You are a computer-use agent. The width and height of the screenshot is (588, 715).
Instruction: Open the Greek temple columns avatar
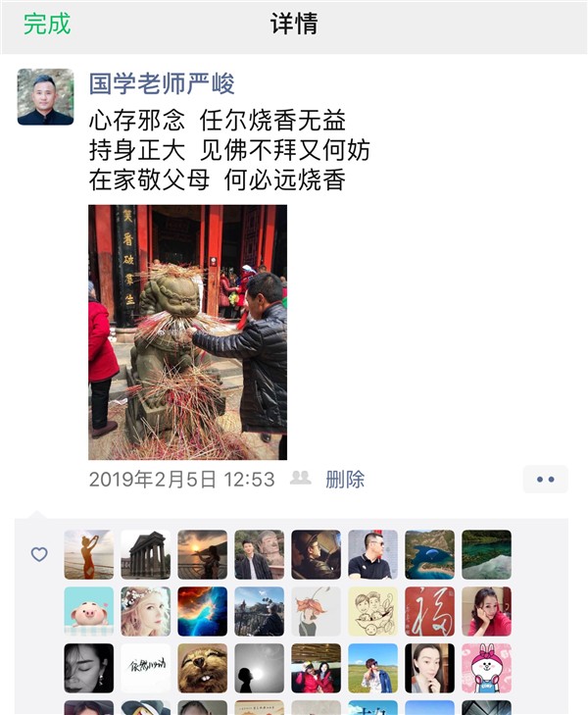pyautogui.click(x=146, y=554)
